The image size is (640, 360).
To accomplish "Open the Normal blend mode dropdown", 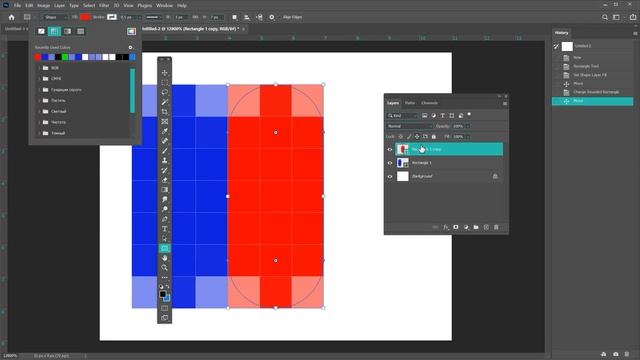I will [409, 126].
